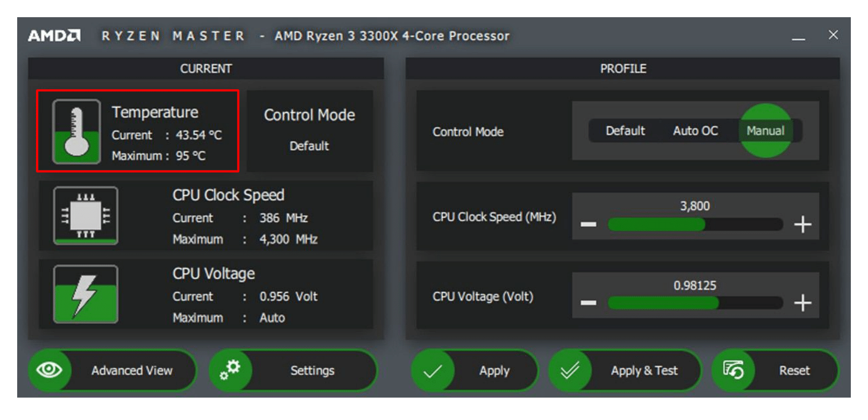868x420 pixels.
Task: Click the Reset circular arrow icon
Action: [x=733, y=370]
